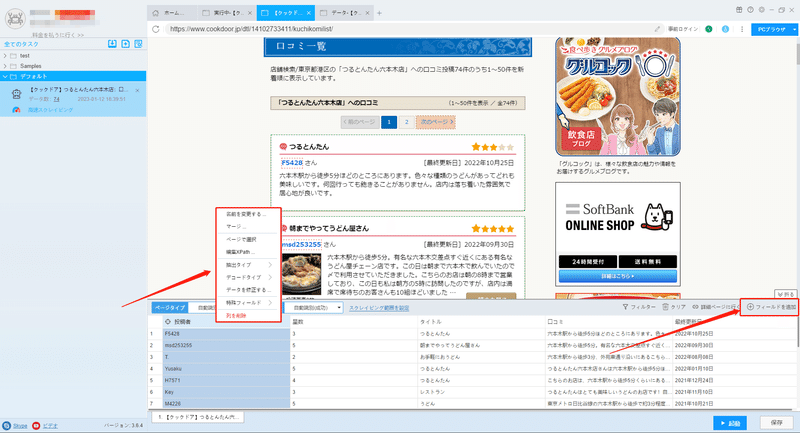This screenshot has width=800, height=433.
Task: Click the フィルター button
Action: [639, 307]
